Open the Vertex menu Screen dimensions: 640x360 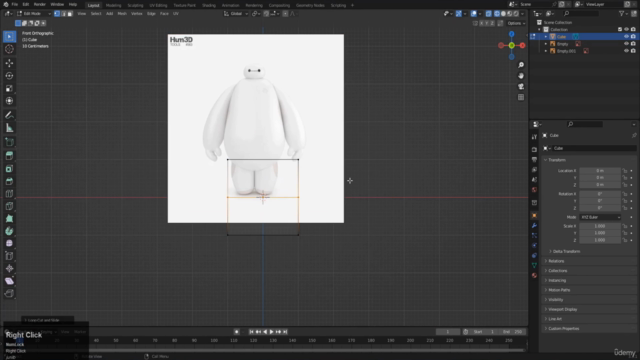click(137, 13)
